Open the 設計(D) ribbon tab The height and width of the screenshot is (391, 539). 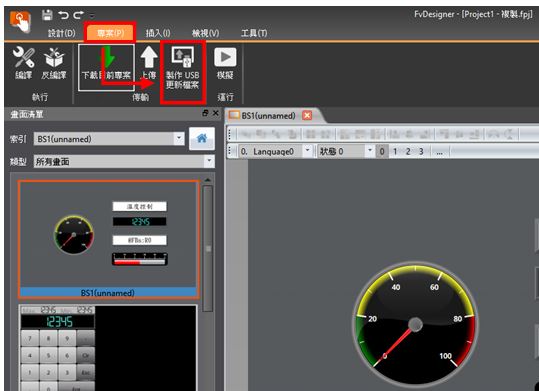pyautogui.click(x=62, y=33)
